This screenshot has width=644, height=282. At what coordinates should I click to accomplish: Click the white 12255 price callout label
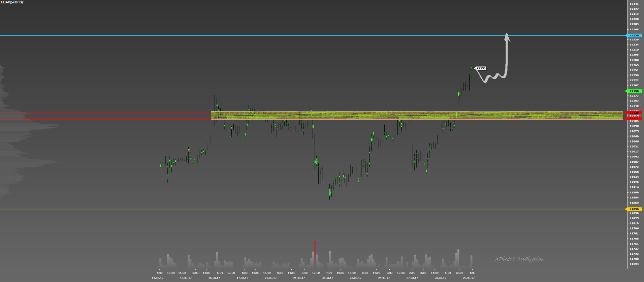point(481,68)
